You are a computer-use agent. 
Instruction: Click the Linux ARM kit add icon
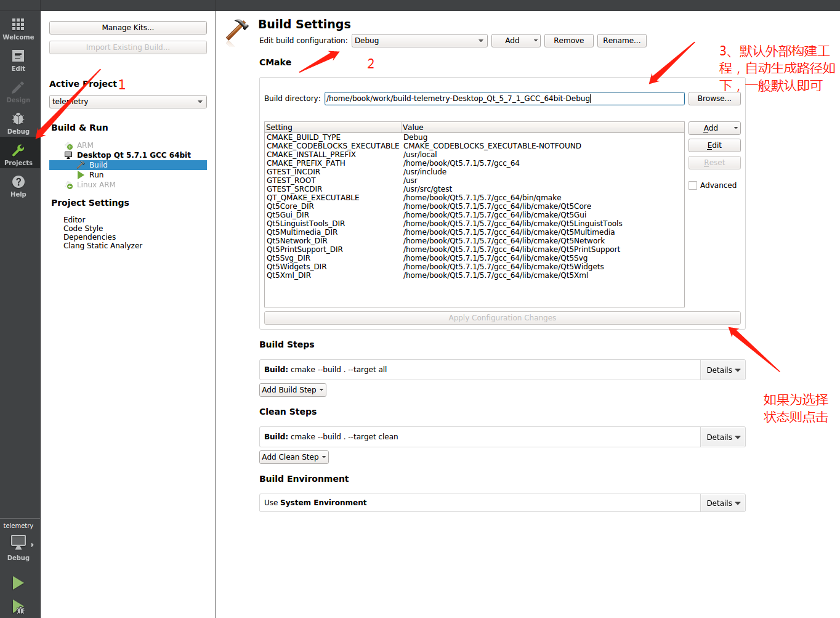point(70,185)
